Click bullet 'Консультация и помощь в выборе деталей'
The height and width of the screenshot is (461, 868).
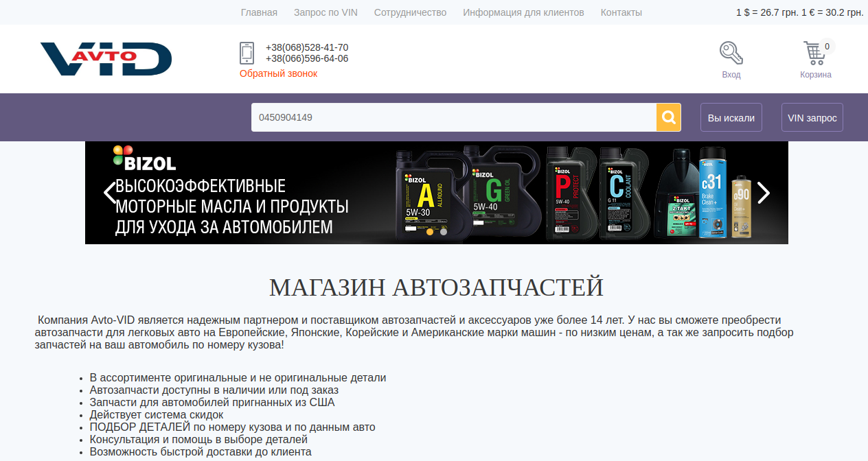(x=198, y=440)
